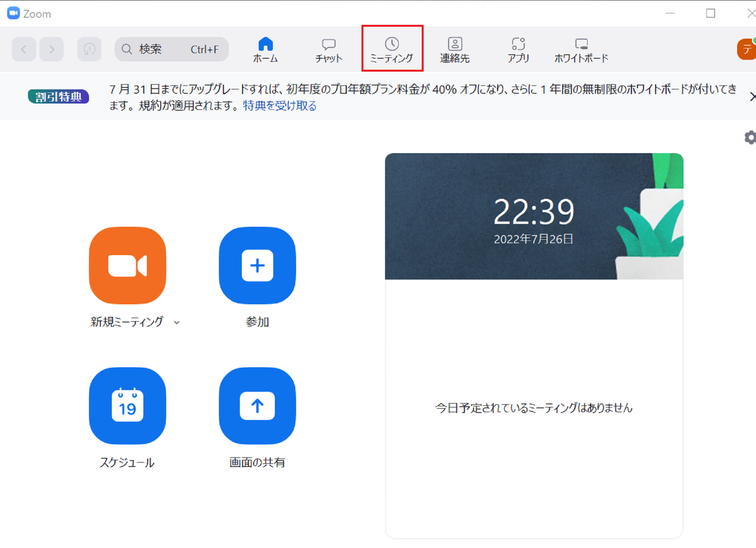Click the blue Join (参加) plus icon
The width and height of the screenshot is (756, 548).
[257, 265]
